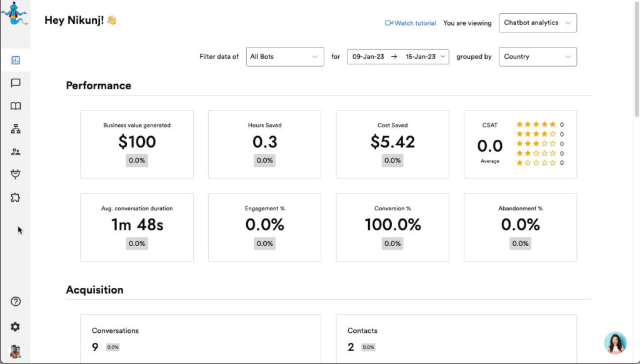The image size is (640, 364).
Task: Click the Business value generated card
Action: (137, 144)
